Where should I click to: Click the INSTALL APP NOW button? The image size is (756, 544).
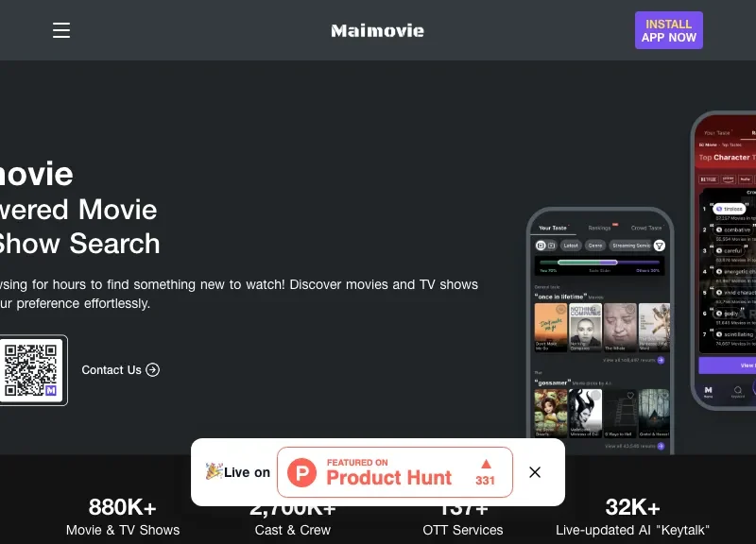click(668, 29)
